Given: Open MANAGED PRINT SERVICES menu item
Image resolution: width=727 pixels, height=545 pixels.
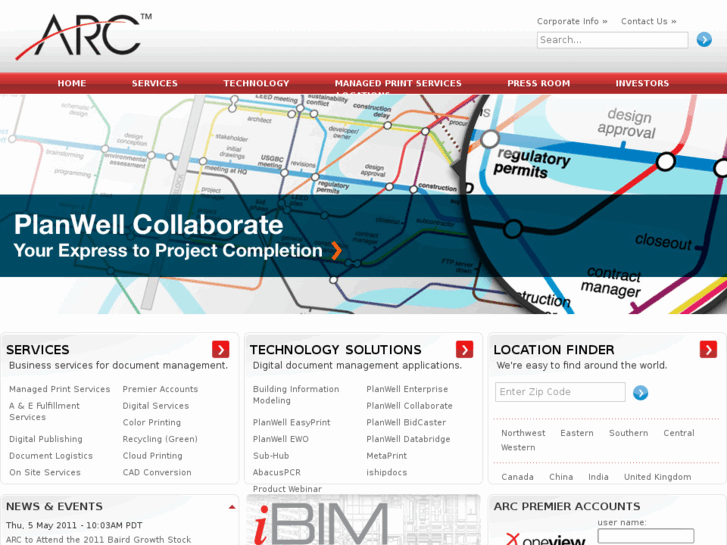Looking at the screenshot, I should (x=398, y=83).
